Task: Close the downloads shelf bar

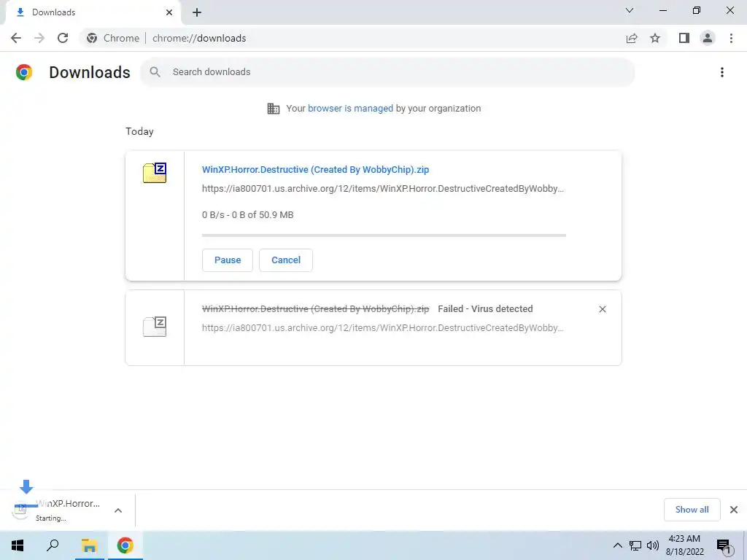Action: click(x=734, y=510)
